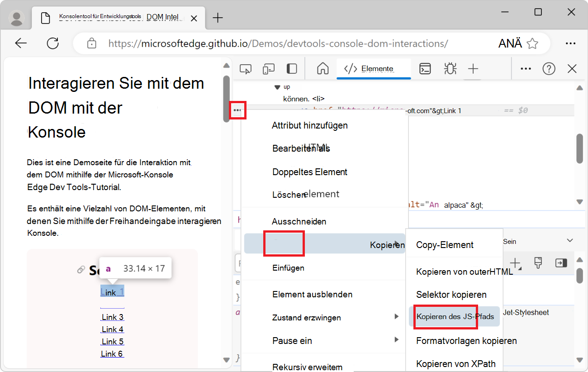
Task: Select 'Copy-Element' in the submenu
Action: 445,245
